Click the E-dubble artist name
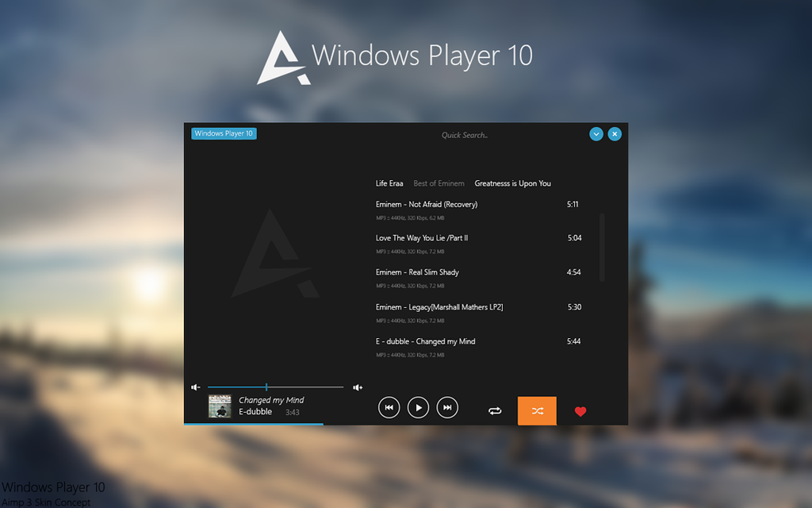Screen dimensions: 812x508 click(255, 412)
